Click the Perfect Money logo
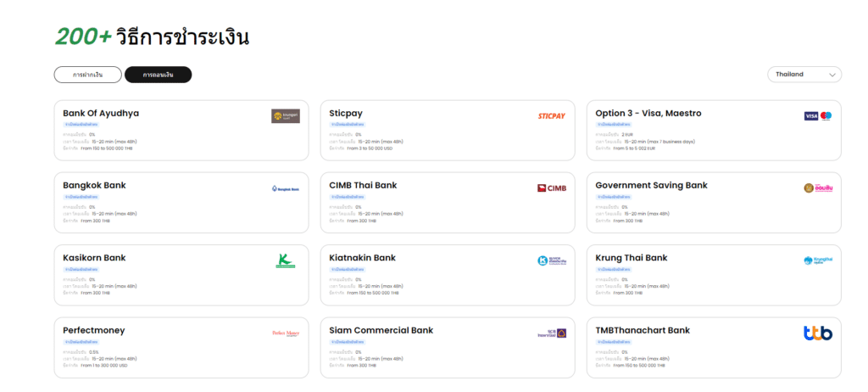868x392 pixels. coord(286,333)
